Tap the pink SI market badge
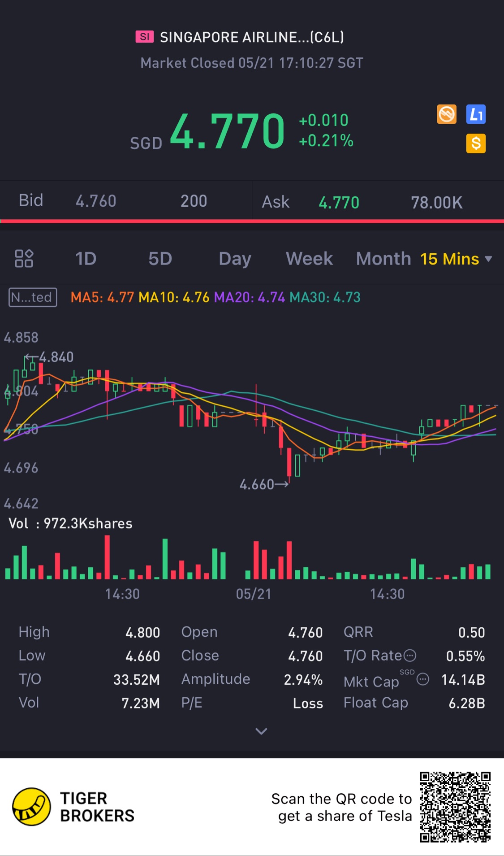Screen dimensions: 504x856 145,37
